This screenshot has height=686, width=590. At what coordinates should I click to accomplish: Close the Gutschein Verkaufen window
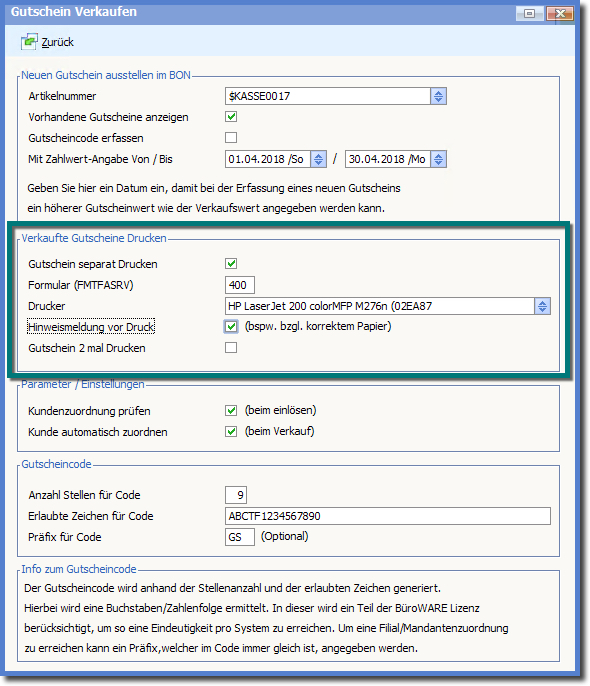pyautogui.click(x=560, y=14)
